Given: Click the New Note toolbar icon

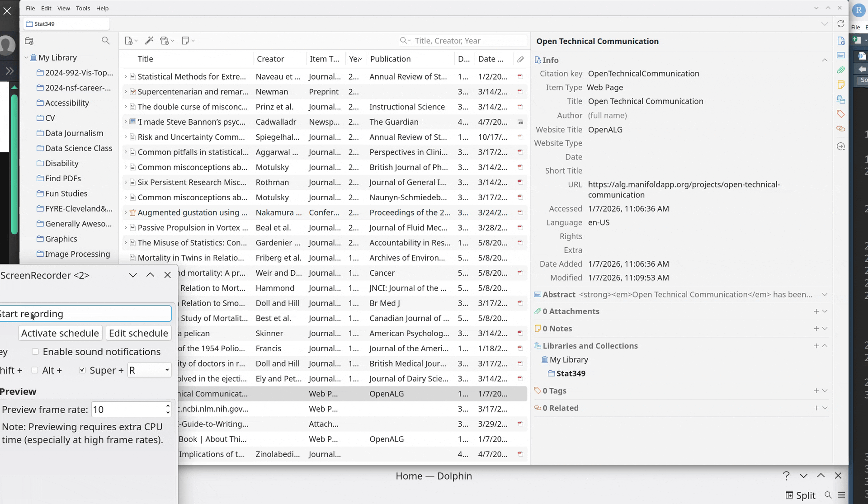Looking at the screenshot, I should click(185, 41).
